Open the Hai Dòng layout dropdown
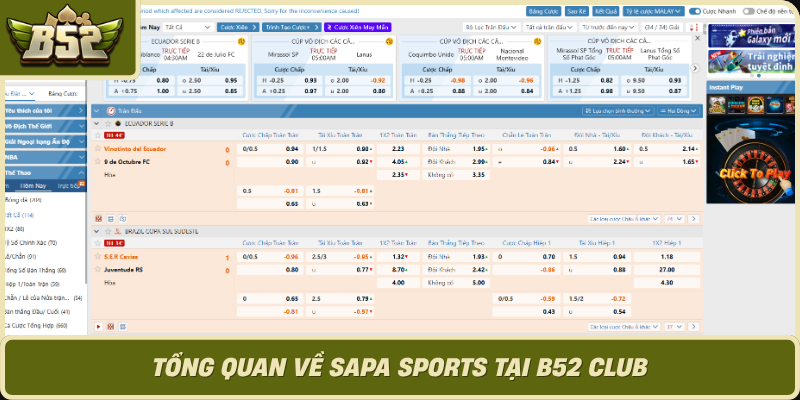Image resolution: width=800 pixels, height=400 pixels. [679, 111]
